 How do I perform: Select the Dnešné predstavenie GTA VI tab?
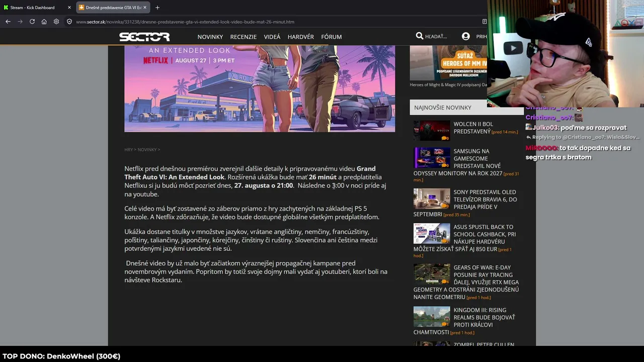tap(113, 8)
